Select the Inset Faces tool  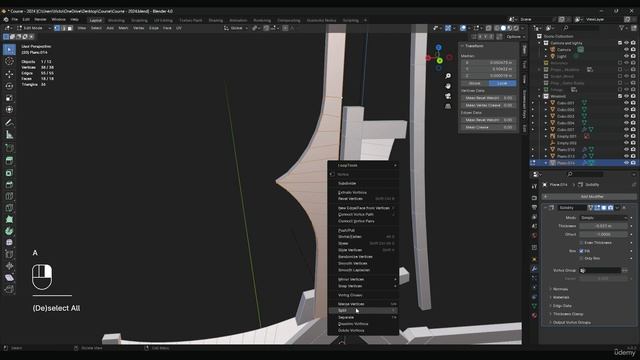(x=9, y=173)
